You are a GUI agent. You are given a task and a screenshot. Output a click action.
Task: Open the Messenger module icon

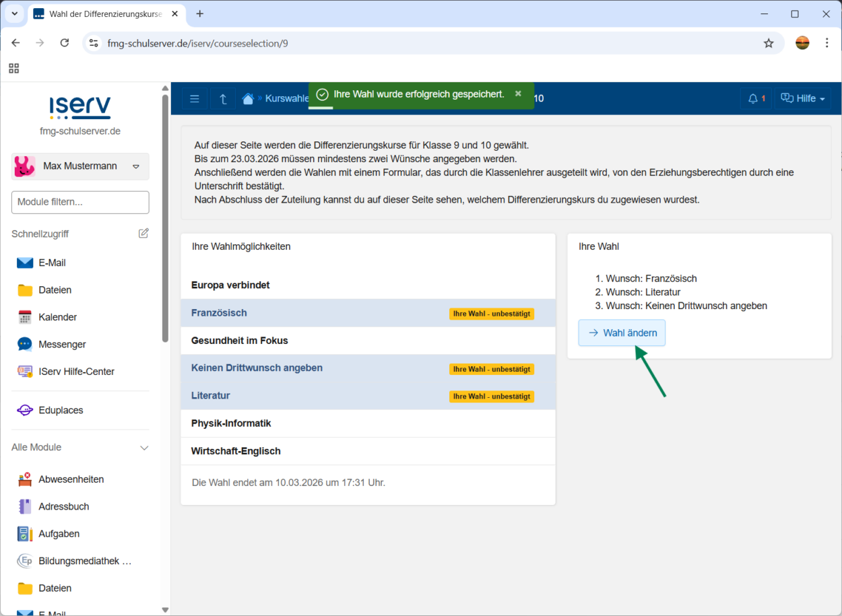25,344
